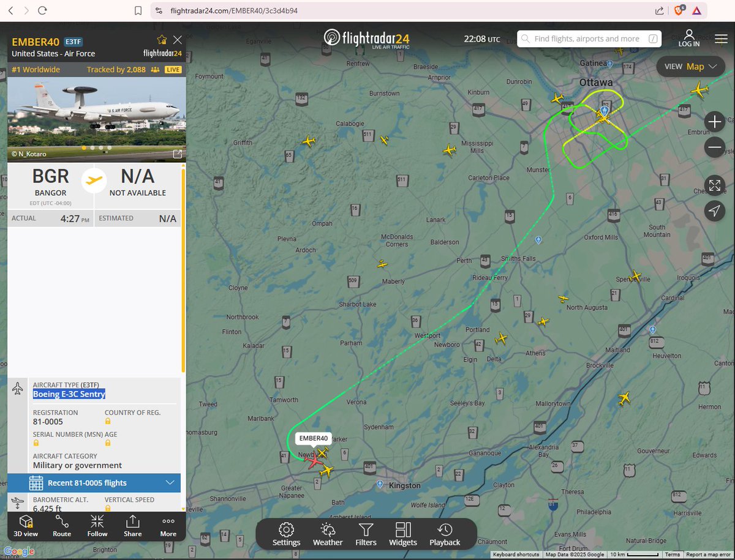Select the second photo carousel dot

[x=92, y=148]
